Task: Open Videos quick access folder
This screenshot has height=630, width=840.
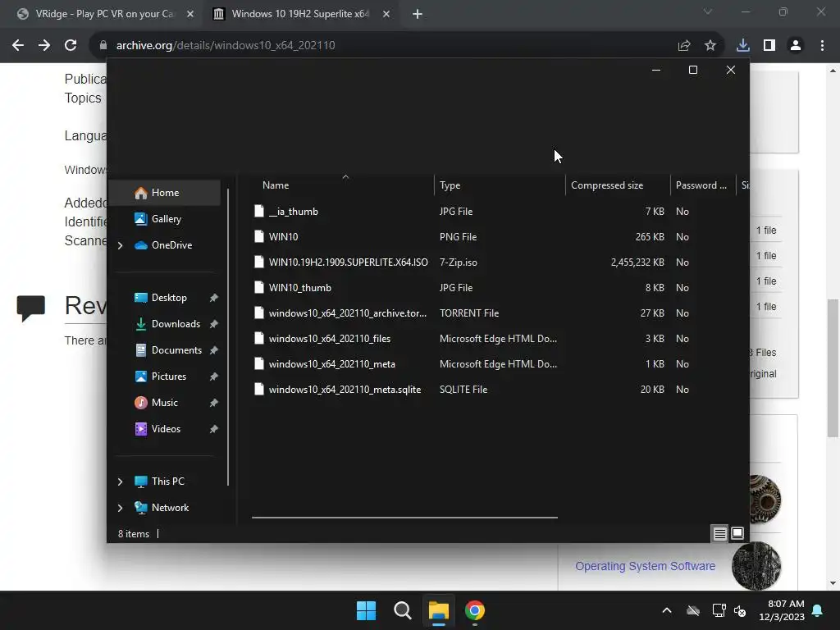Action: click(x=164, y=429)
